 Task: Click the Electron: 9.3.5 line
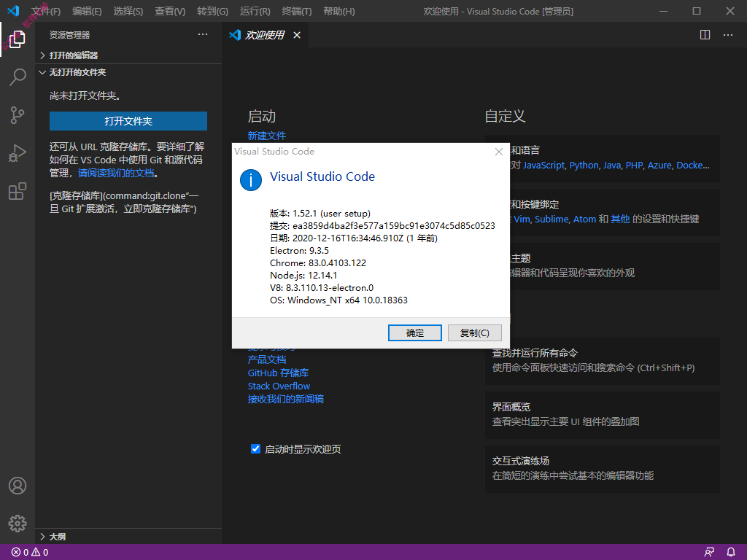[299, 251]
